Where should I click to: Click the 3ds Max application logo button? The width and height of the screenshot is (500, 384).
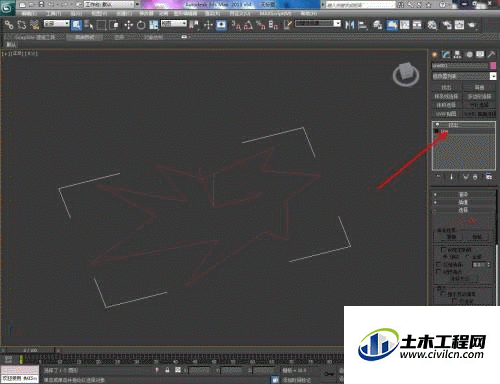coord(7,7)
